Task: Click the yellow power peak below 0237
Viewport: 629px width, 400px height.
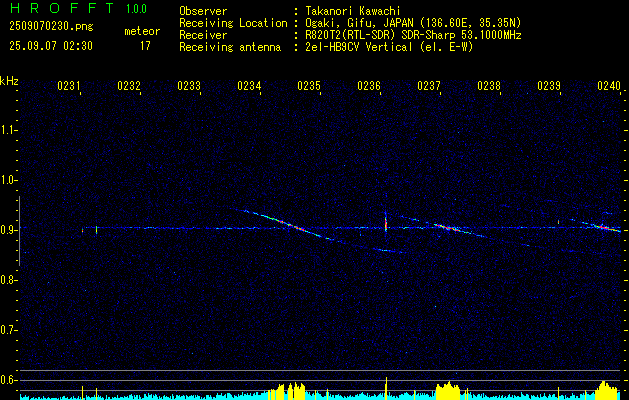Action: coord(448,390)
